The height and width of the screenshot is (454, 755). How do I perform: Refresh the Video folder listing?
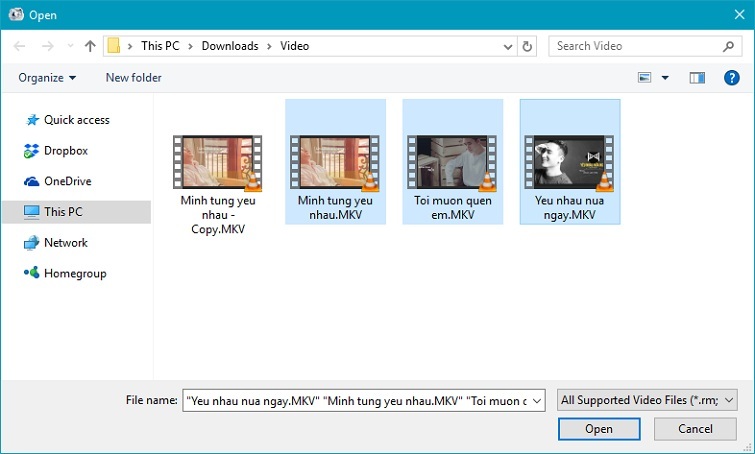click(x=528, y=46)
